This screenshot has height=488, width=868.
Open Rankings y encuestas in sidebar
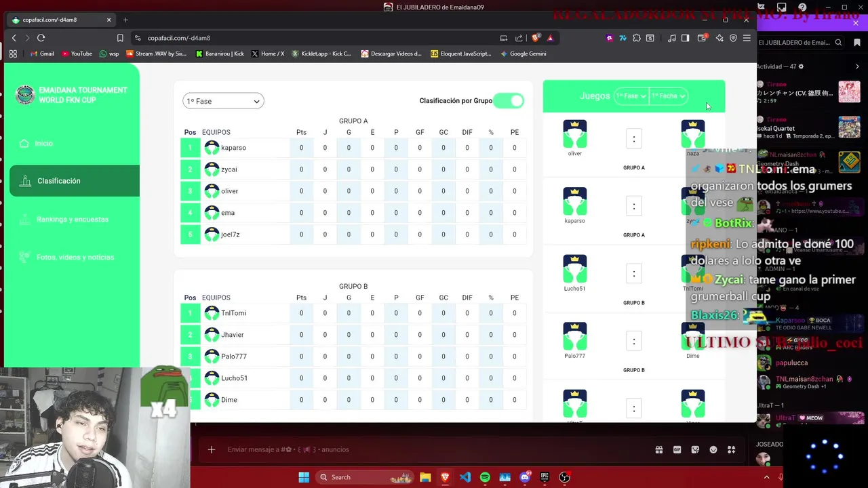point(73,220)
